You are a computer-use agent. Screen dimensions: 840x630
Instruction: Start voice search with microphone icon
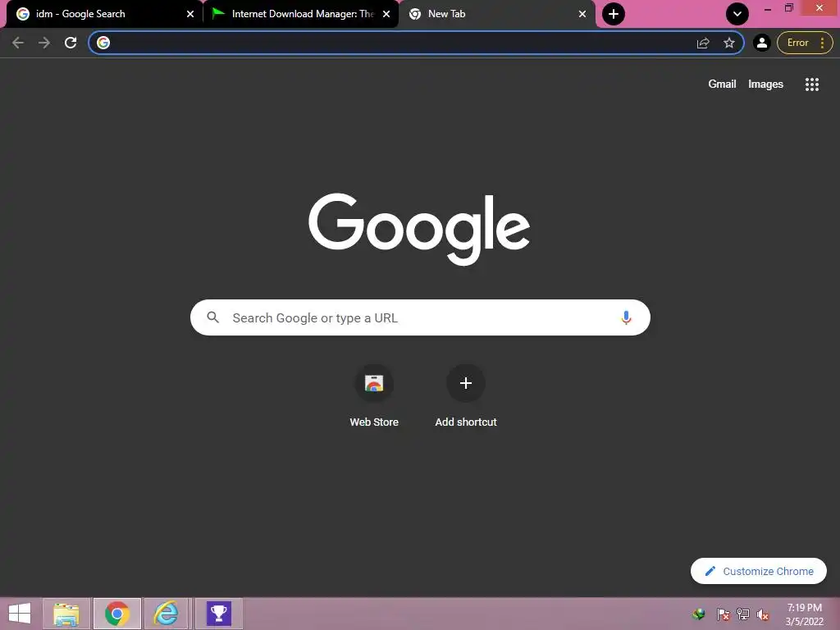626,317
